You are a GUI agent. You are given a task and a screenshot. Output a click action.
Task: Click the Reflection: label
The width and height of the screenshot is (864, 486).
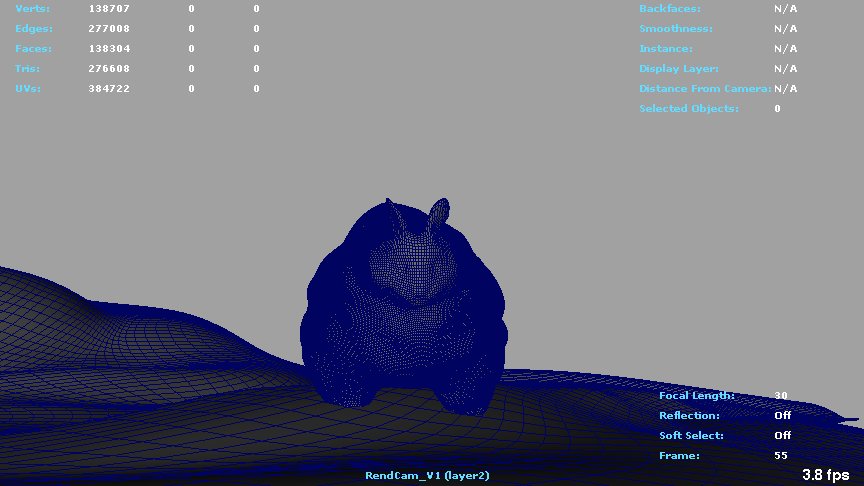click(689, 415)
